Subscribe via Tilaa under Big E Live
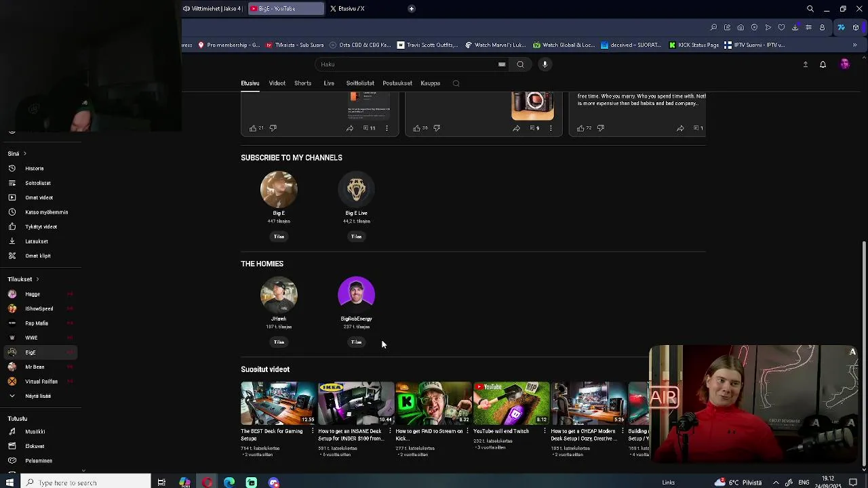 pos(356,237)
